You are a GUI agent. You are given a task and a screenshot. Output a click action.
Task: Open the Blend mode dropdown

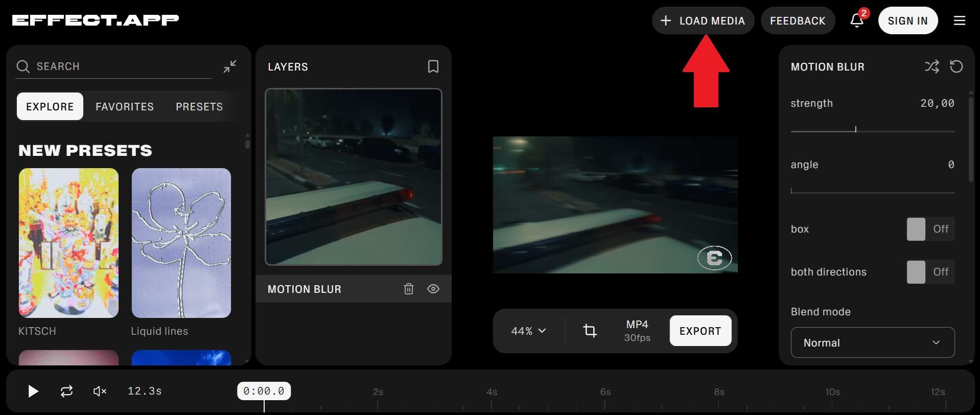873,342
